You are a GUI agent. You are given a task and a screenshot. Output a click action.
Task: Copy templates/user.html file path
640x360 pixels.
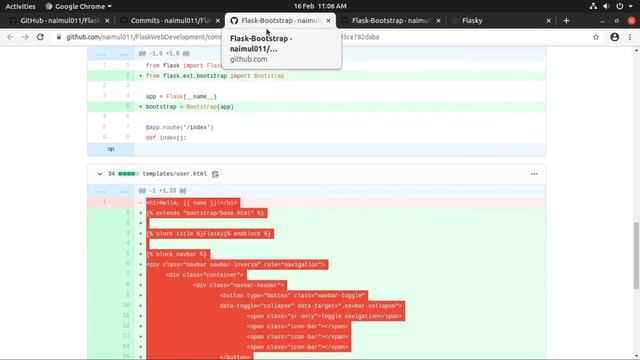pyautogui.click(x=215, y=174)
